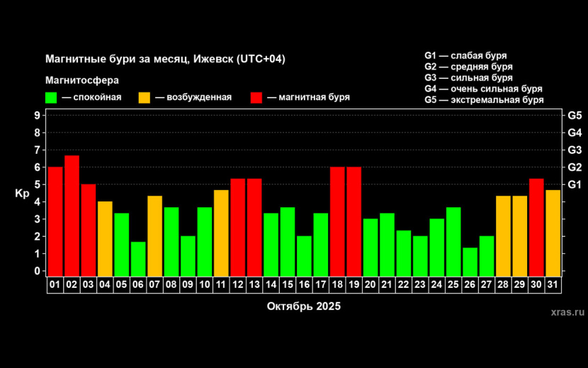Click the 'G5 — экстремальная буря' legend entry

[x=484, y=100]
